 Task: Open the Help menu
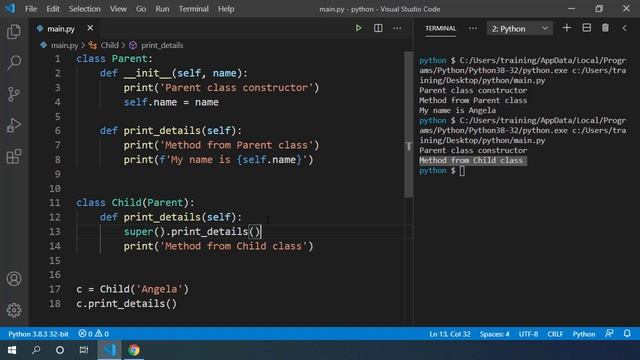(x=226, y=9)
